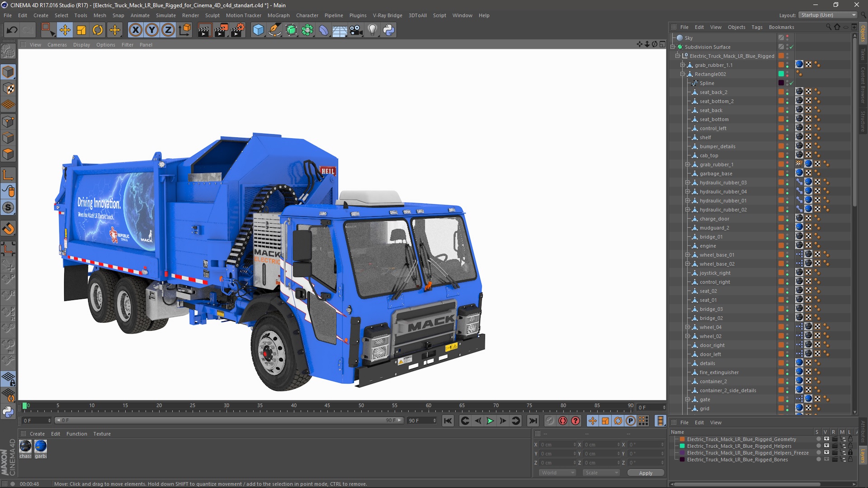This screenshot has height=488, width=868.
Task: Open the Objects side tab
Action: (863, 34)
